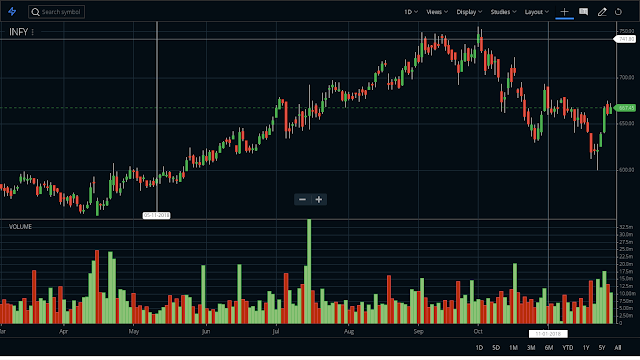Zoom in chart with plus button
Screen dimensions: 640x360
pyautogui.click(x=319, y=200)
